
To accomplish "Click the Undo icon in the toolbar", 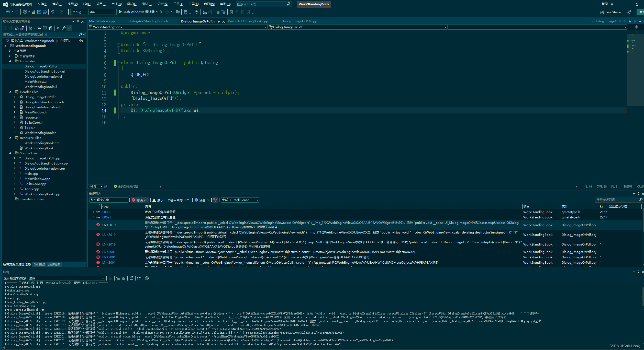I will point(52,12).
